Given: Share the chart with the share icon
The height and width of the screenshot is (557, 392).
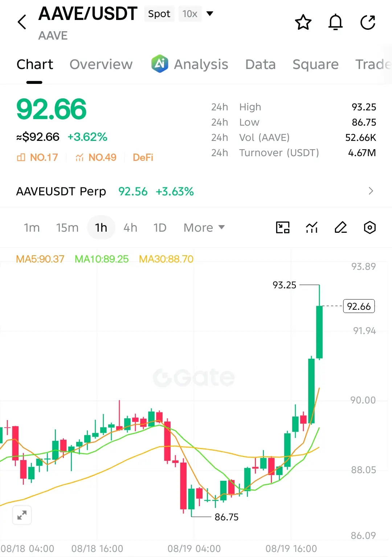Looking at the screenshot, I should 368,22.
